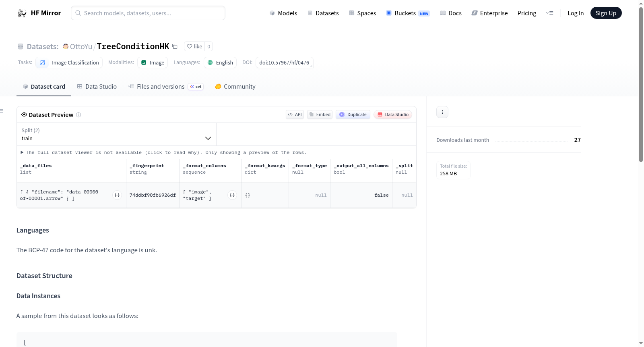
Task: Open Docs in the top navigation
Action: (x=450, y=13)
